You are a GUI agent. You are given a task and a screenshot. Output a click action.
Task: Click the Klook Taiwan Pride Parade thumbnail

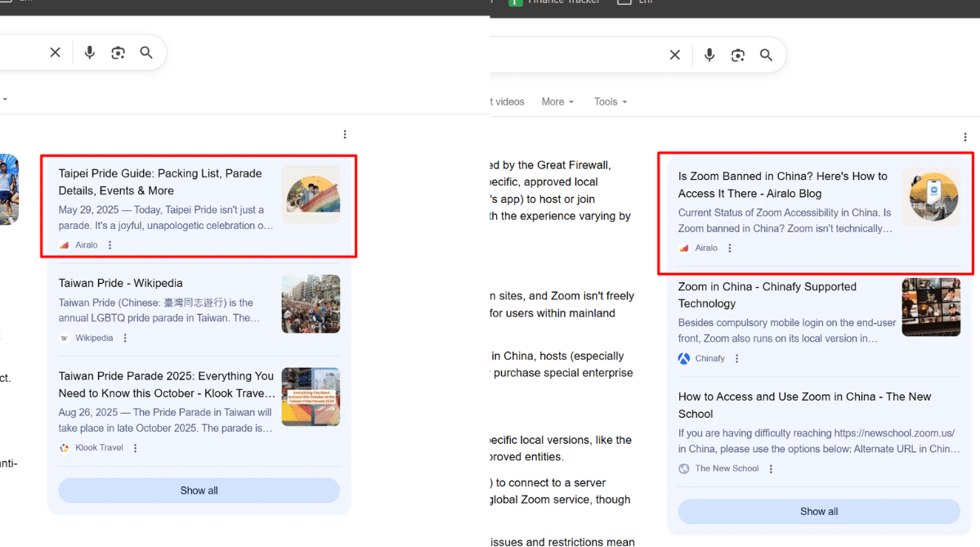(311, 397)
